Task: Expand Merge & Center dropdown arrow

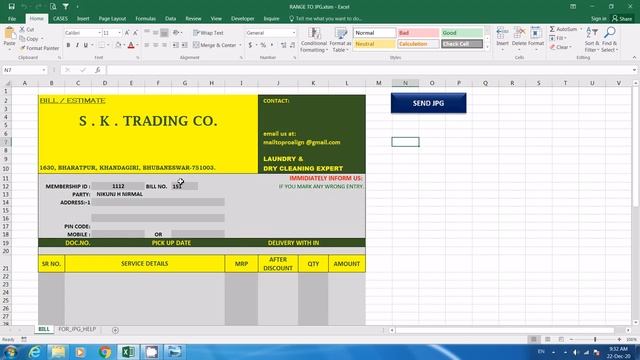Action: click(240, 45)
